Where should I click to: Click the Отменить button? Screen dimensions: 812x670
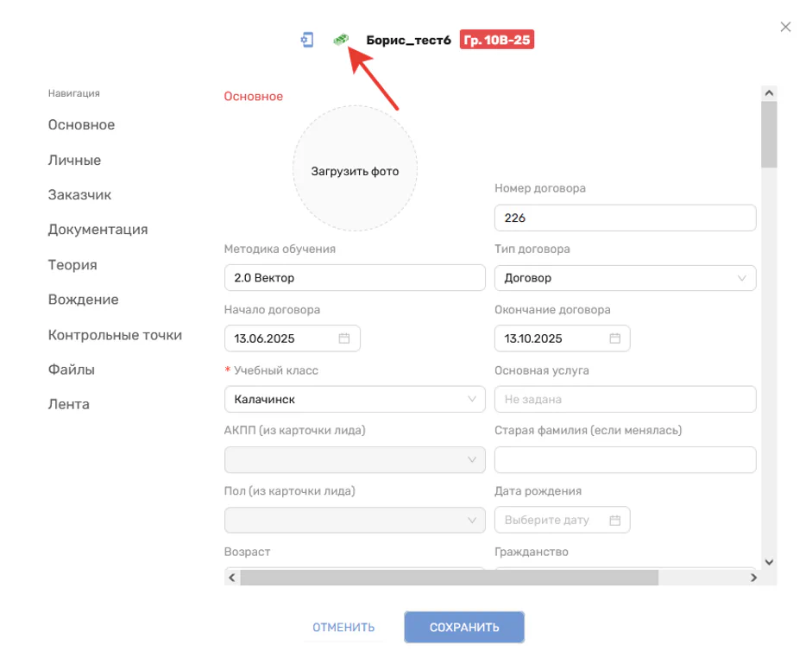(x=343, y=628)
